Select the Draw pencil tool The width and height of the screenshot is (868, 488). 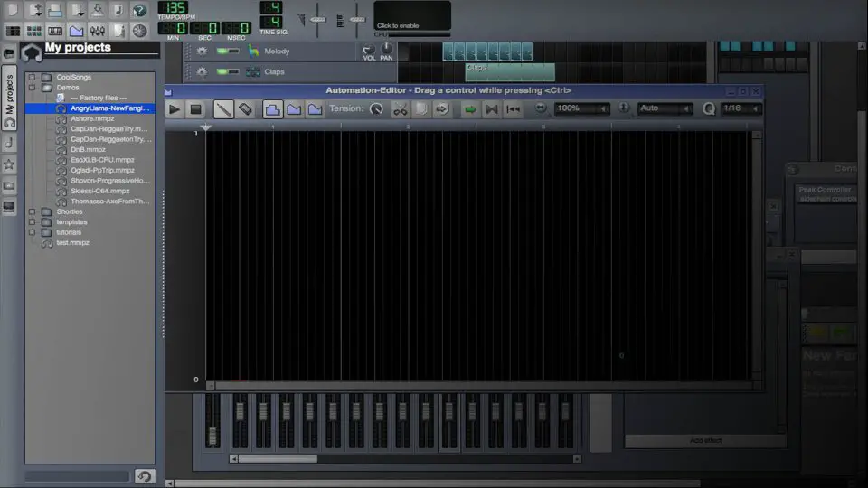point(223,109)
